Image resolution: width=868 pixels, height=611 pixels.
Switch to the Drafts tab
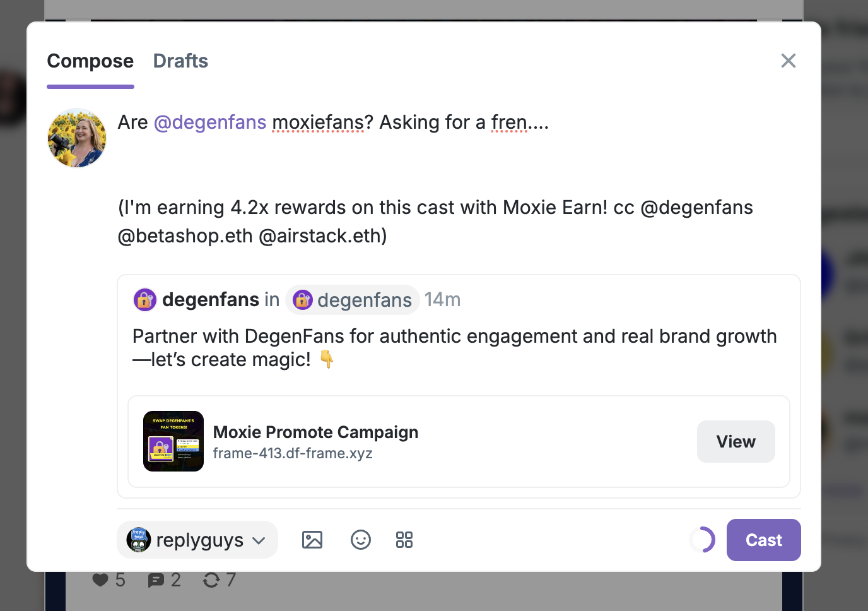coord(180,61)
